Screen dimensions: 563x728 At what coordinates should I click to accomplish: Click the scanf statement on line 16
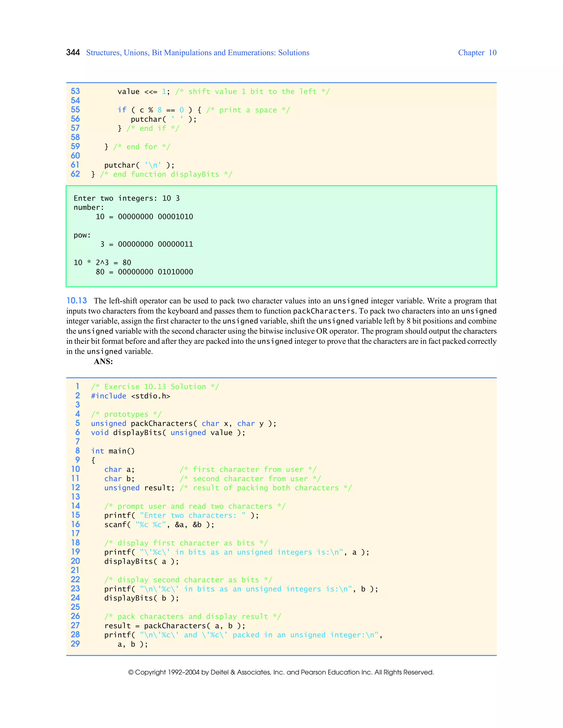(159, 525)
